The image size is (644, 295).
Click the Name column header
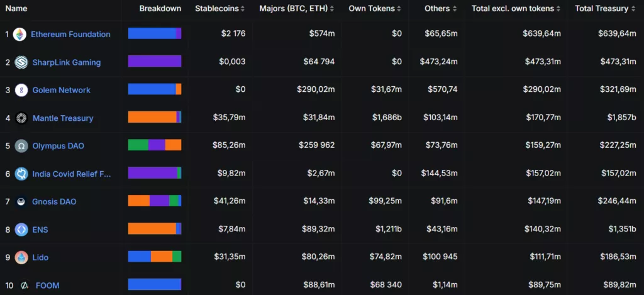16,9
